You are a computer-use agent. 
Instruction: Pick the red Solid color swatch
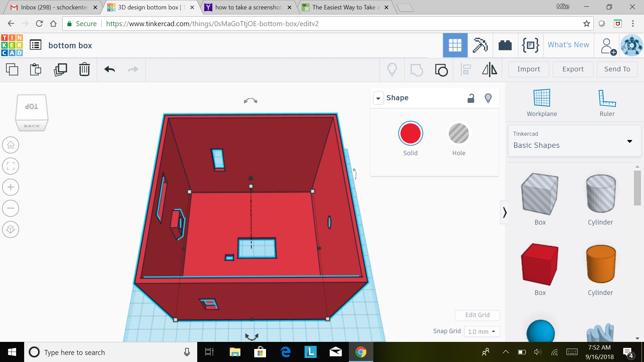click(411, 133)
